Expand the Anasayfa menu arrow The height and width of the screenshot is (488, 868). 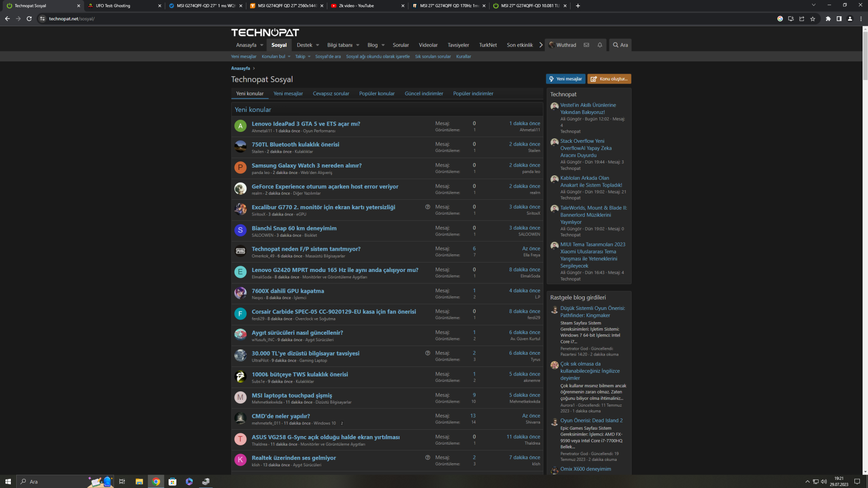pyautogui.click(x=262, y=45)
